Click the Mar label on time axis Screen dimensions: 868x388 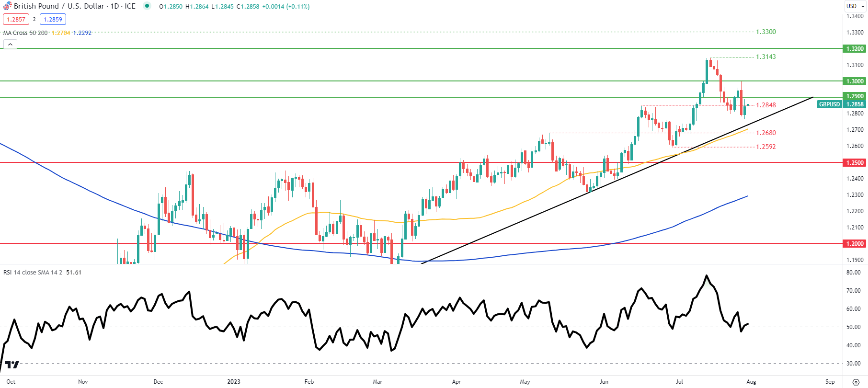coord(377,382)
